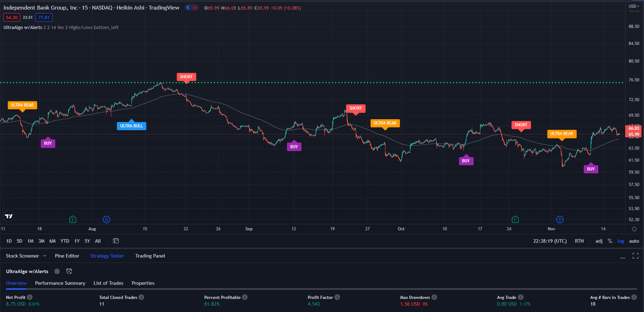Switch to percentage scale using the % icon
The image size is (644, 312).
[x=610, y=241]
